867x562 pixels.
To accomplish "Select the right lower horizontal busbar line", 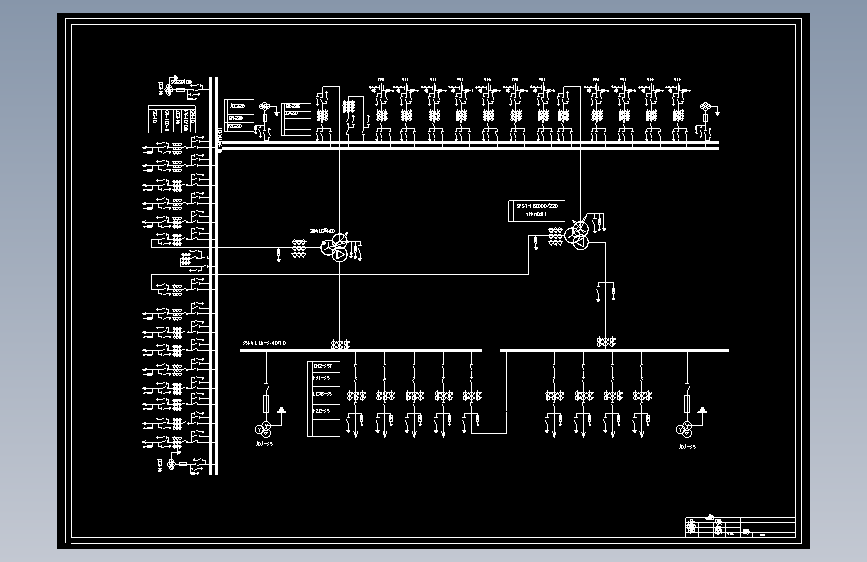I will (x=614, y=350).
